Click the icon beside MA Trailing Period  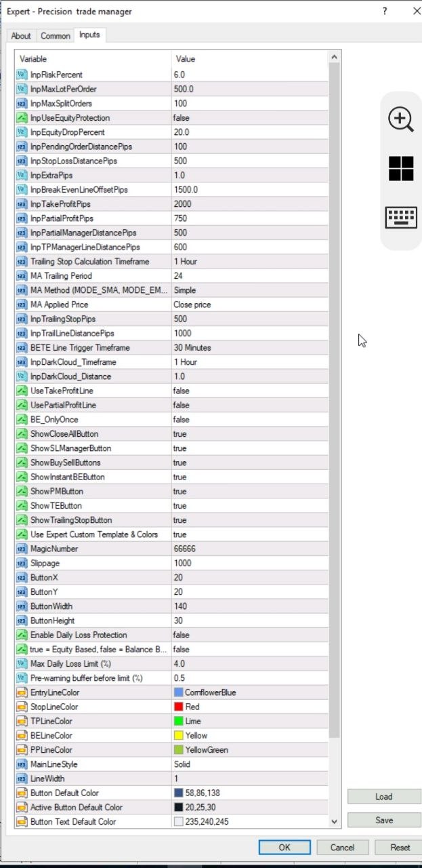[x=22, y=276]
